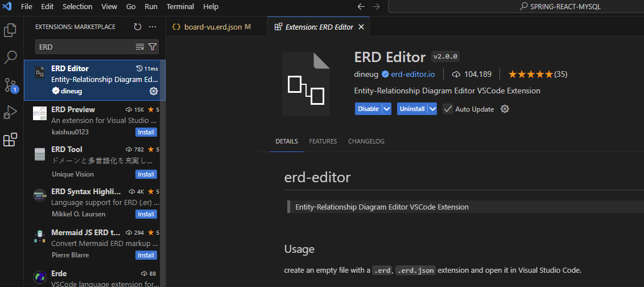Install the ERD Tool extension

point(146,174)
